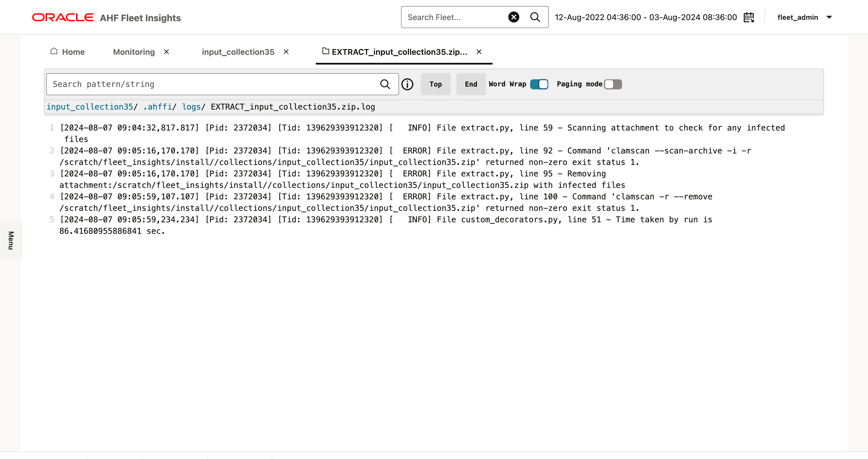The height and width of the screenshot is (459, 868).
Task: Jump to Top of the log file
Action: (x=435, y=84)
